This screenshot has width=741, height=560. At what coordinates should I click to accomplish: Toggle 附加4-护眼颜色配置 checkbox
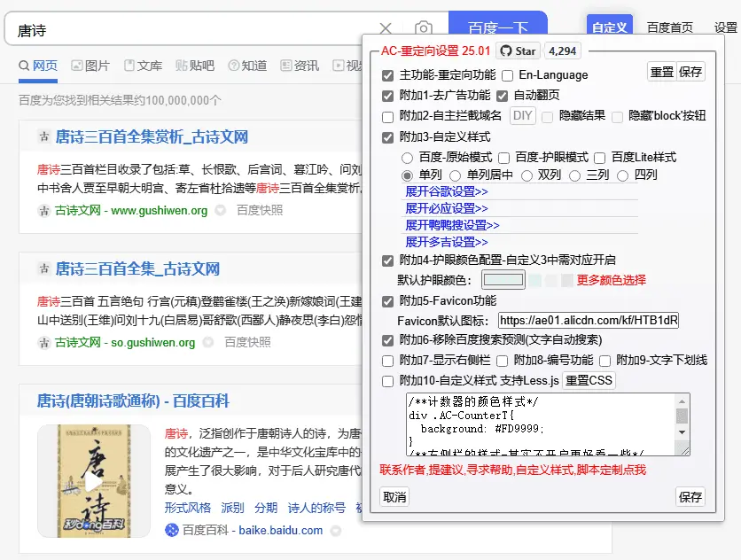click(x=387, y=261)
